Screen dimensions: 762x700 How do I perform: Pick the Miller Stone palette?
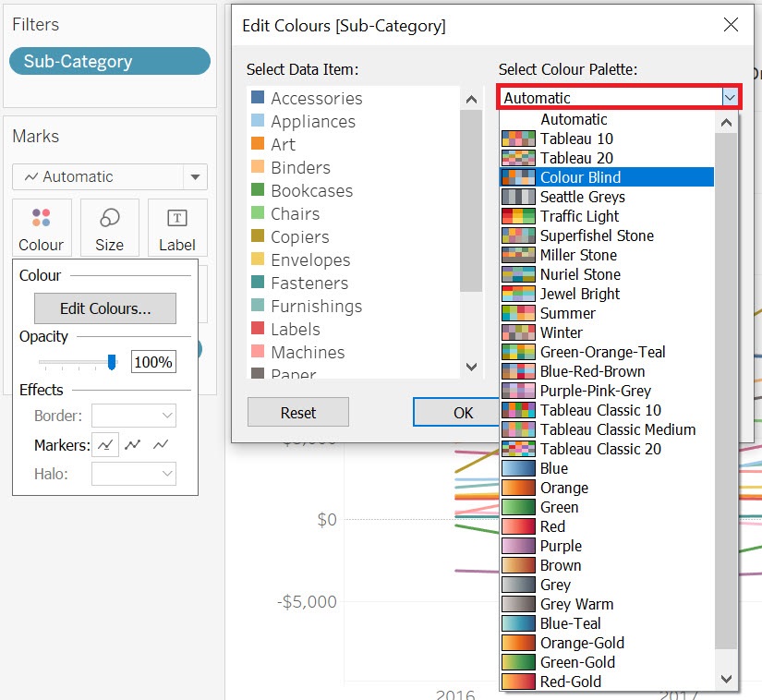click(607, 255)
